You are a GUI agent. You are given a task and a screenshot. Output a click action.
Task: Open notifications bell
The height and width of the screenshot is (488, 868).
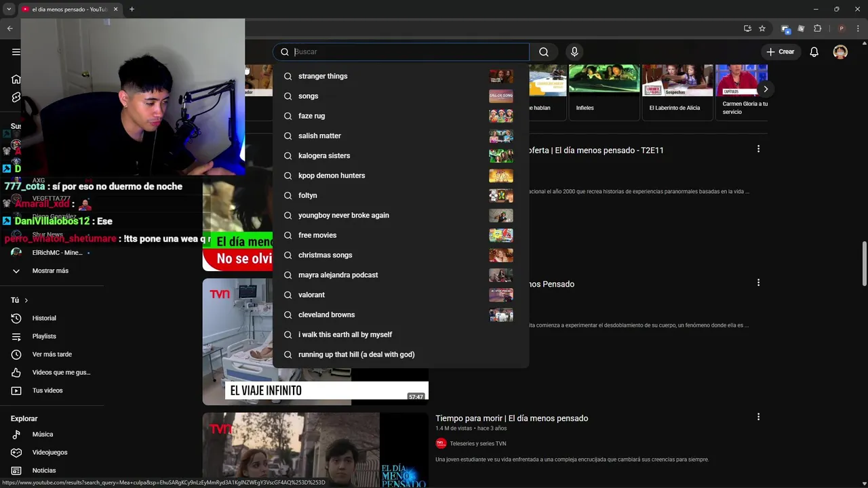[814, 52]
